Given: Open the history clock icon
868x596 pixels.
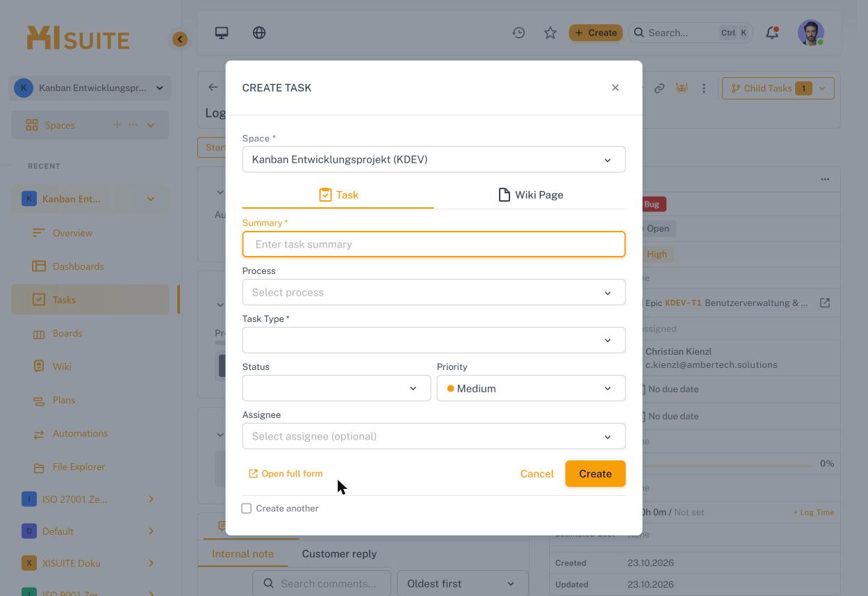Looking at the screenshot, I should coord(518,33).
